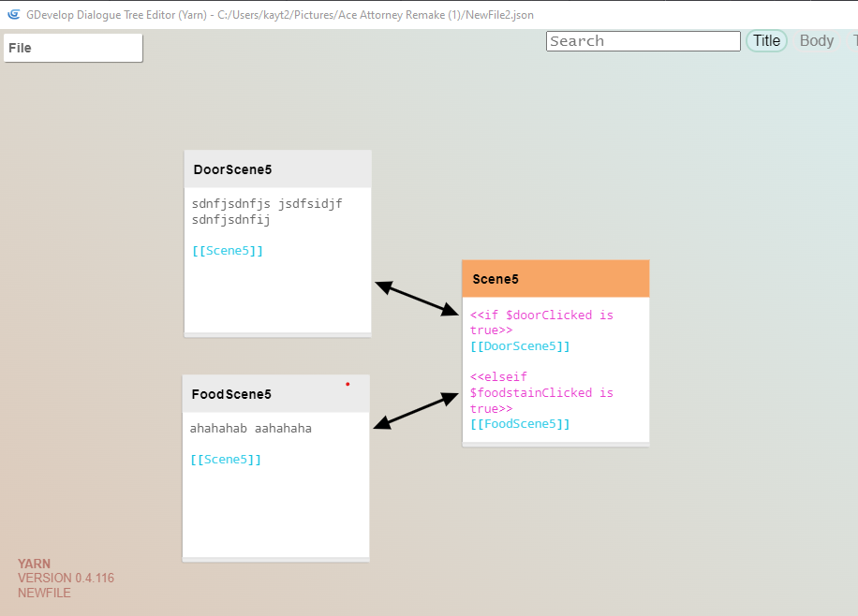
Task: Click the NEWFILE label at bottom left
Action: [44, 593]
